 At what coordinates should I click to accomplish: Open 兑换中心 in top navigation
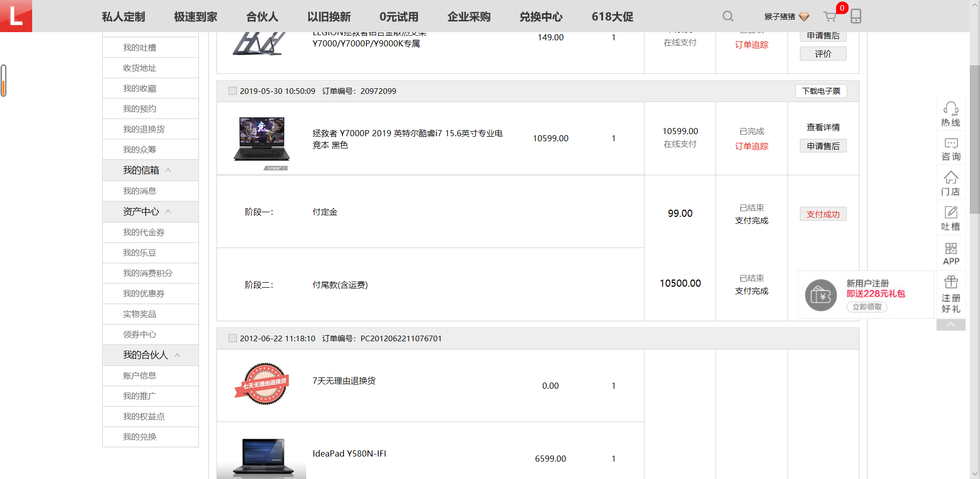tap(541, 17)
